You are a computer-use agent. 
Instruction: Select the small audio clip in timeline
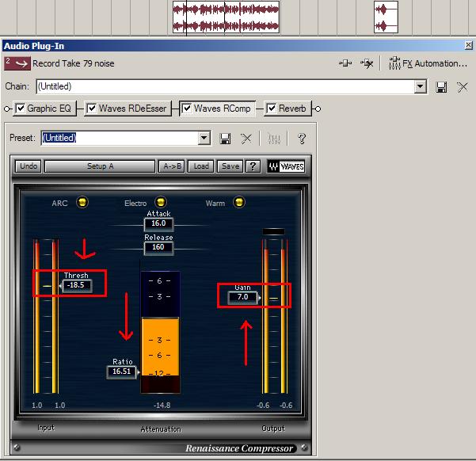(386, 17)
